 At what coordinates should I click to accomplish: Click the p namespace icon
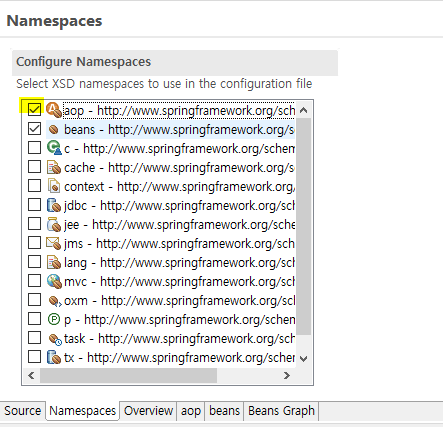54,319
